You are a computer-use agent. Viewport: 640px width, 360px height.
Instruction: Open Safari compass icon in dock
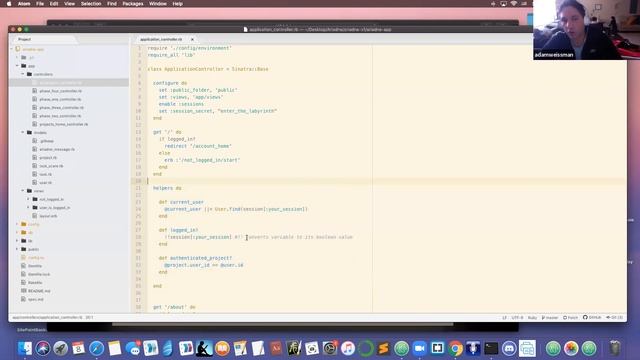point(96,348)
